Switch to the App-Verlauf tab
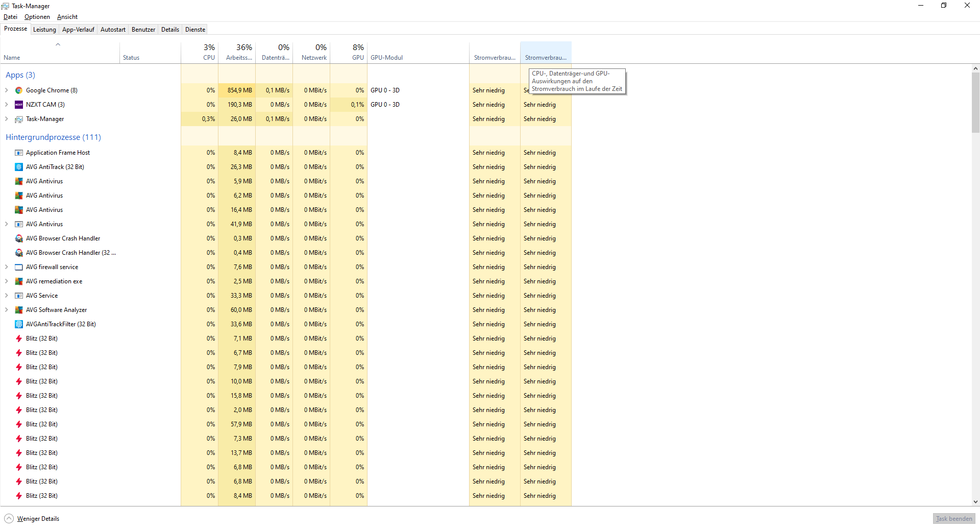Image resolution: width=980 pixels, height=531 pixels. coord(78,30)
